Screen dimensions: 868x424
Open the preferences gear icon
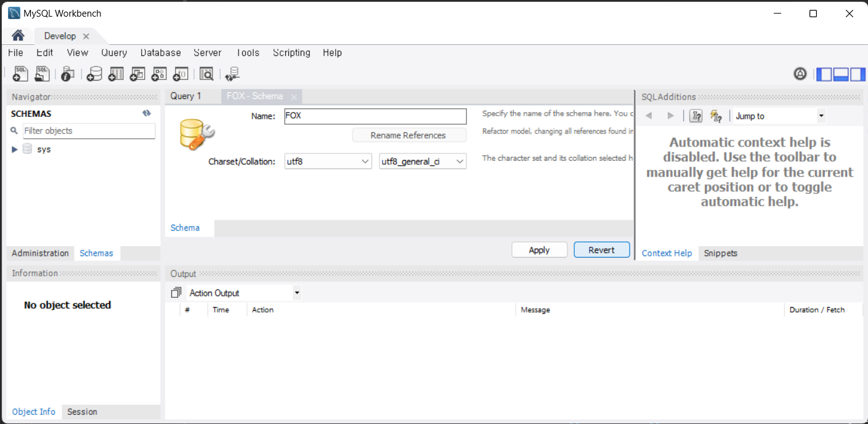pyautogui.click(x=800, y=74)
